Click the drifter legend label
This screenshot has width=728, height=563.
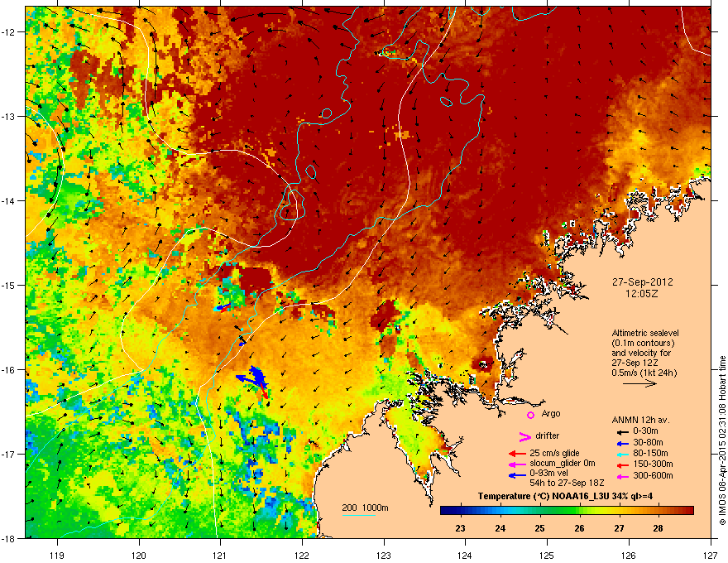(x=548, y=435)
